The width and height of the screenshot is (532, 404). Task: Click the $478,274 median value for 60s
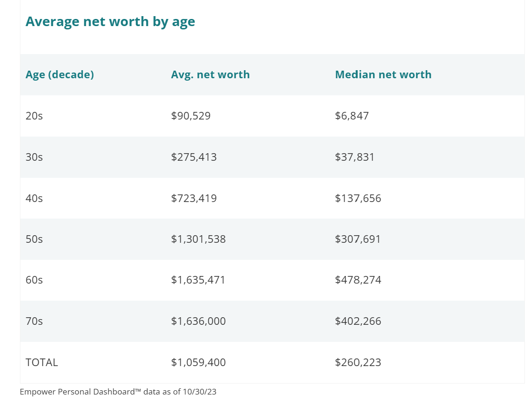[x=358, y=280]
